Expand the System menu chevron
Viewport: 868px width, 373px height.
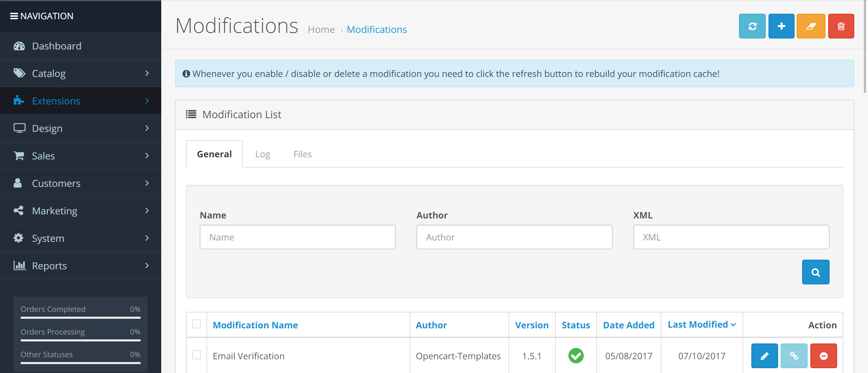click(147, 238)
